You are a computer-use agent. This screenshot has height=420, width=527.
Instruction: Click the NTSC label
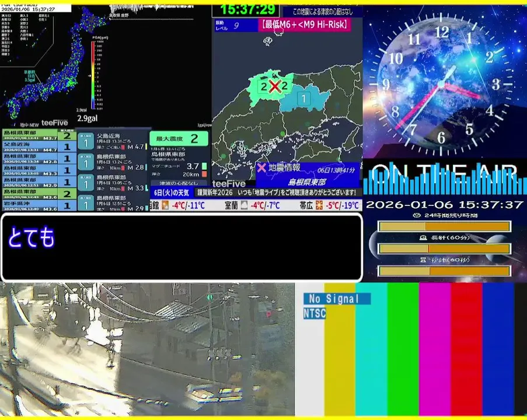(x=315, y=313)
